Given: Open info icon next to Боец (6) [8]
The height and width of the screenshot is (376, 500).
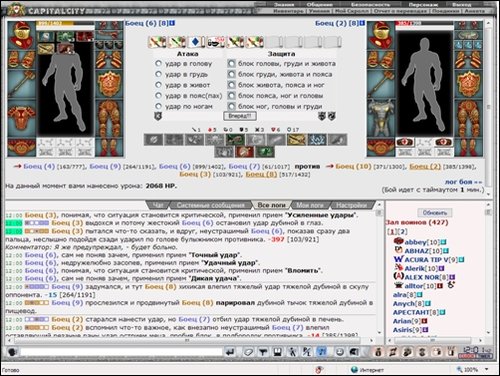Looking at the screenshot, I should click(172, 23).
